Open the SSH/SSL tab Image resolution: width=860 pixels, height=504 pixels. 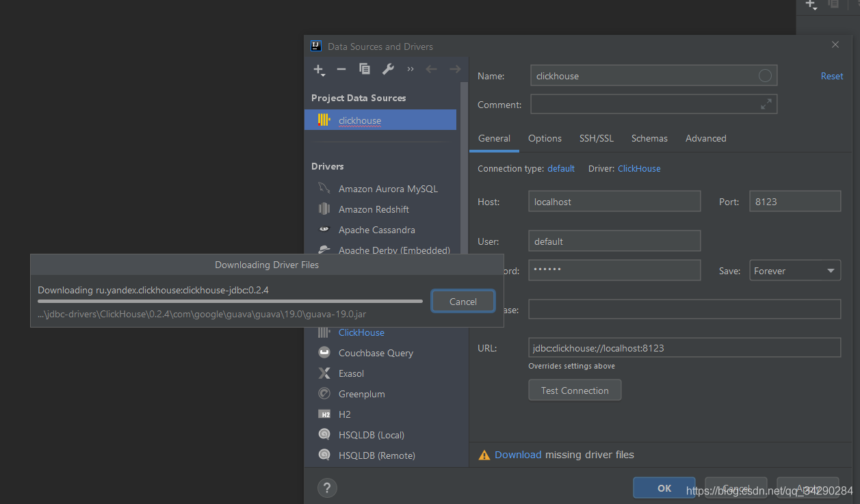pos(597,138)
